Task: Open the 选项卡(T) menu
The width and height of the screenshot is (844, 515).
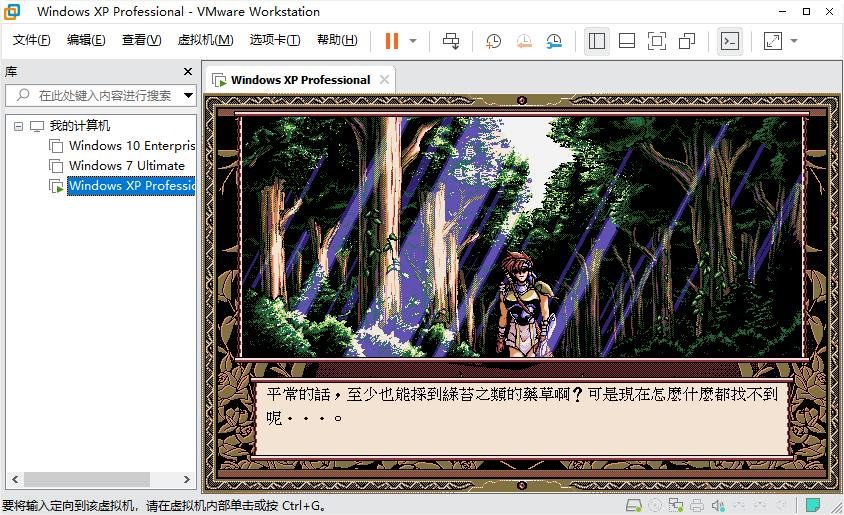Action: 275,40
